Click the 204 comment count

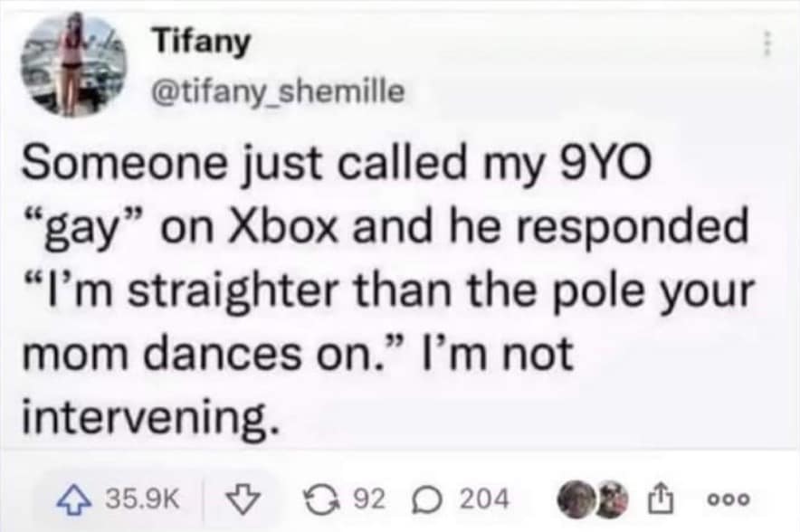[x=483, y=497]
